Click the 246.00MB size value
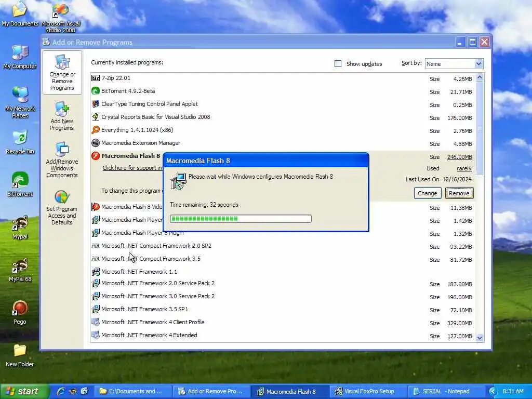Viewport: 532px width, 399px height. (459, 157)
